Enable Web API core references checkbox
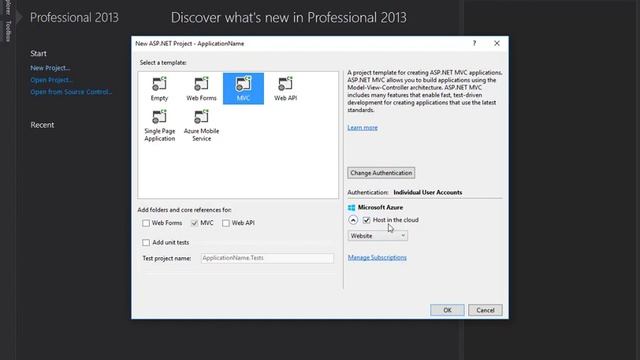Viewport: 640px width, 360px height. (226, 223)
